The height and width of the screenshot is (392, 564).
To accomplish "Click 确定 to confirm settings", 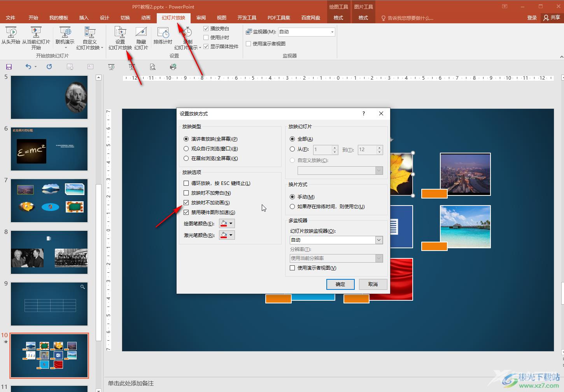I will (x=340, y=284).
